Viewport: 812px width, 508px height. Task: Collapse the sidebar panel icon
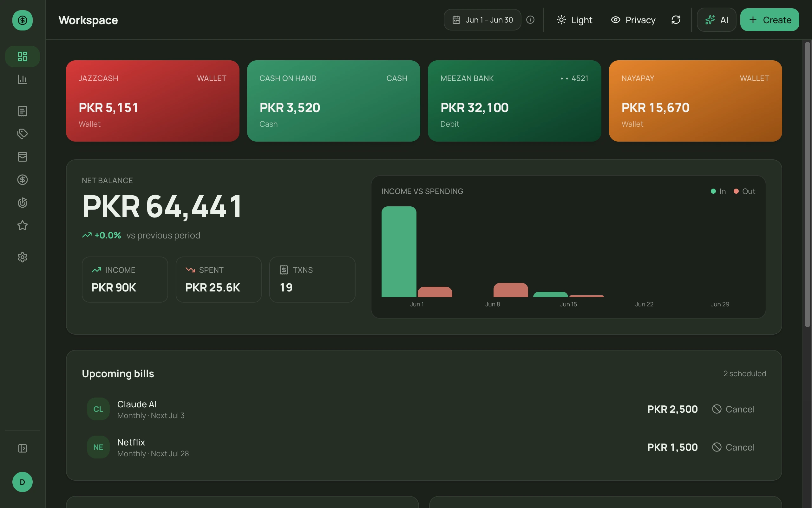(23, 448)
